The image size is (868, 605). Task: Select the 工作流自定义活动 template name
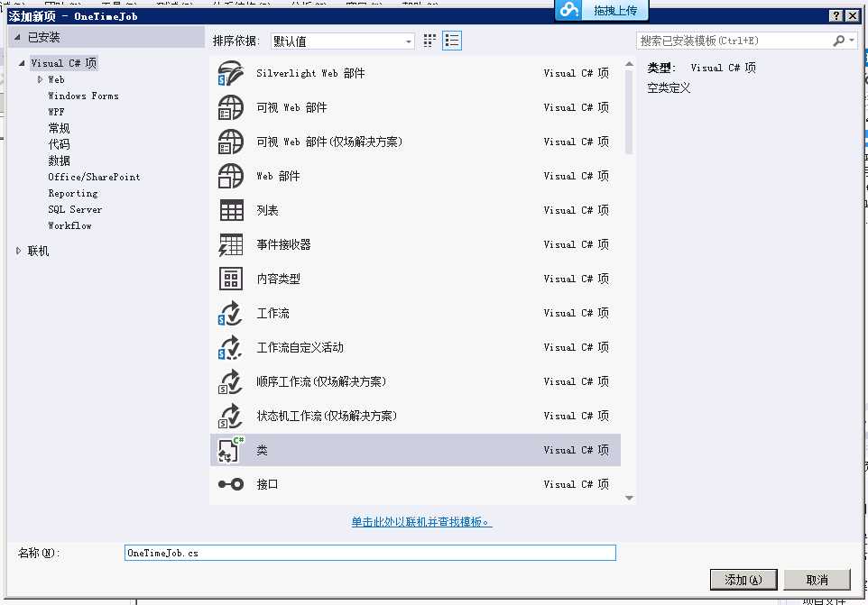300,347
